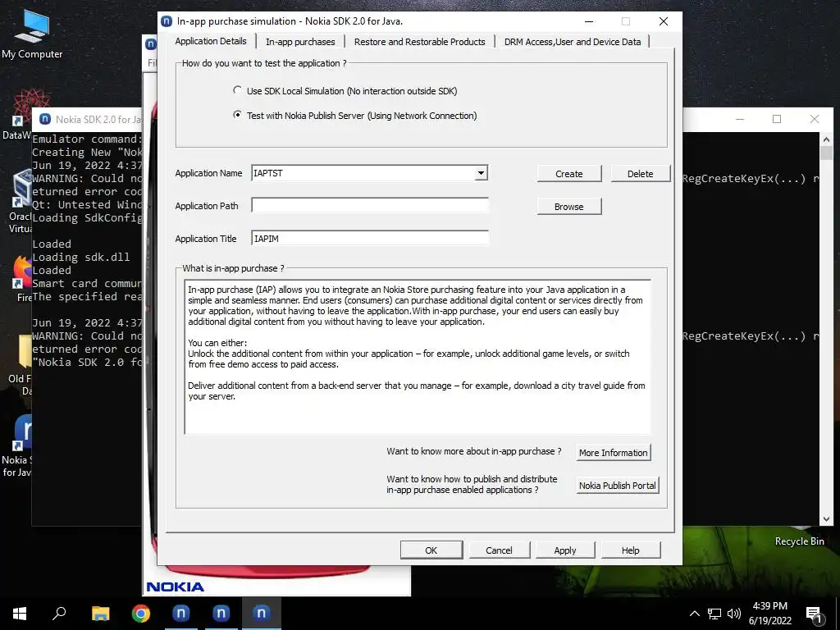Click the NOKIA logo in emulator window
Viewport: 840px width, 630px height.
[x=176, y=587]
